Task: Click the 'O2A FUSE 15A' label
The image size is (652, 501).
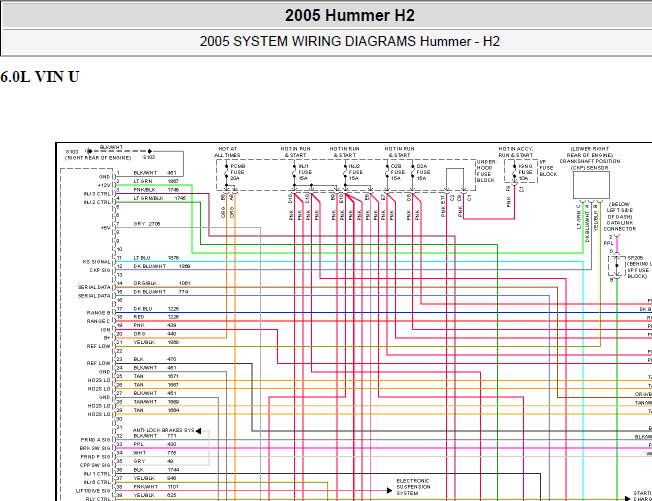Action: tap(423, 172)
